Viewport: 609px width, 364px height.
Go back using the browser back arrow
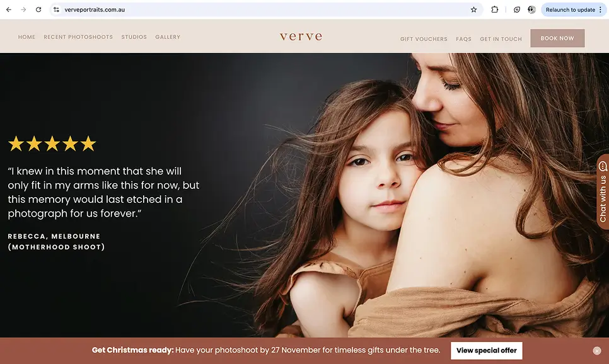[9, 9]
